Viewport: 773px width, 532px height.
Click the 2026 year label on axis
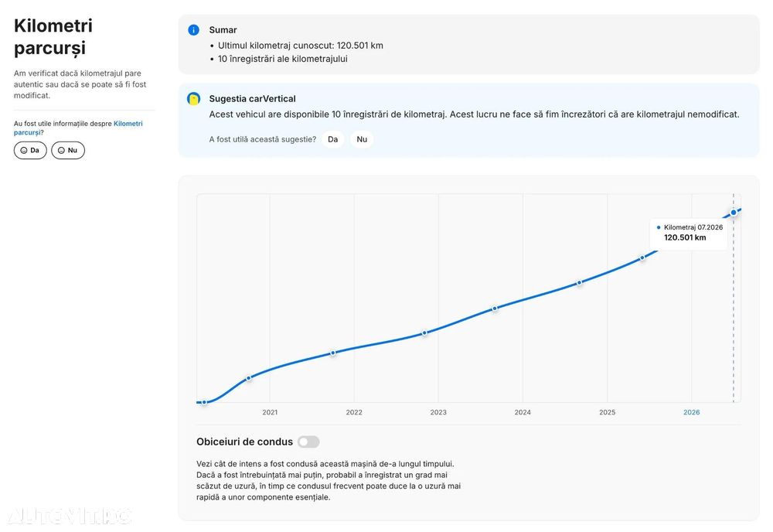tap(691, 412)
